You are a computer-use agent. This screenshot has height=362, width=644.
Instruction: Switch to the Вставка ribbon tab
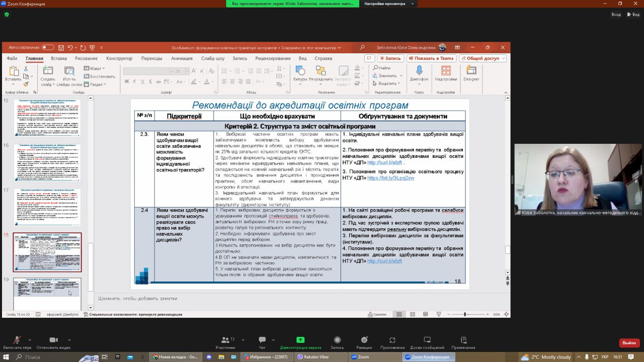pos(59,58)
